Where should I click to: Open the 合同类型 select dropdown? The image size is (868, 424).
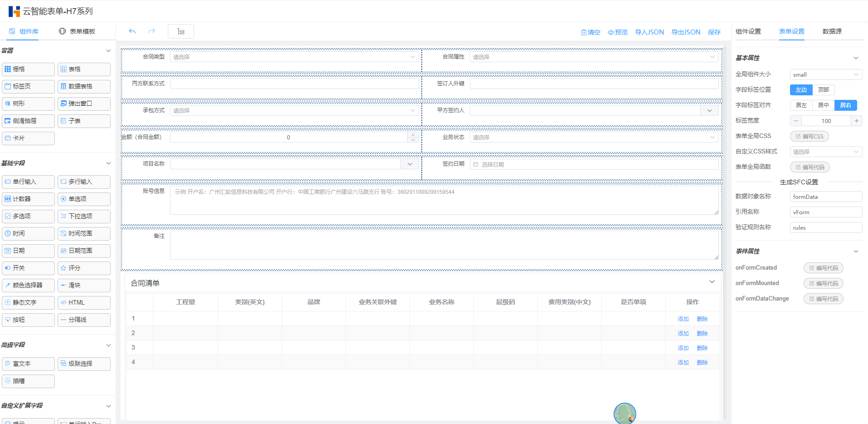pyautogui.click(x=294, y=57)
